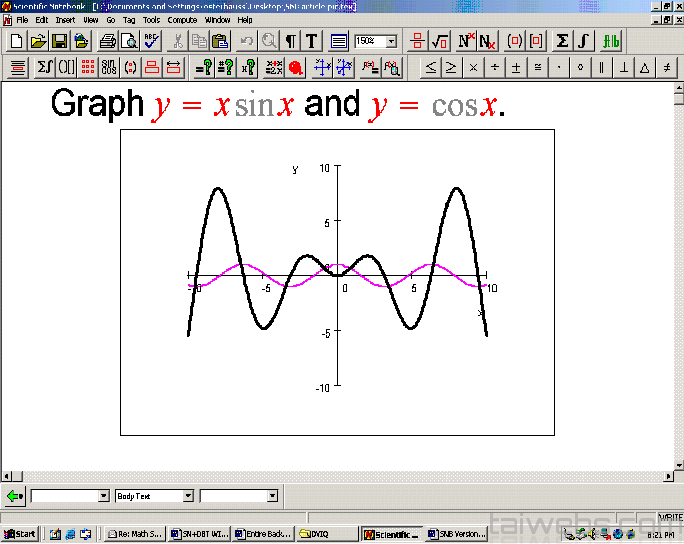
Task: Open the Tag menu
Action: [129, 19]
